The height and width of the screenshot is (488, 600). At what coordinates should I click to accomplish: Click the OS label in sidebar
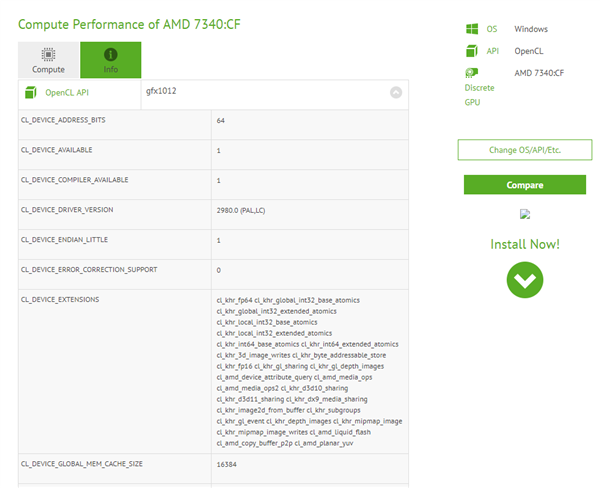[492, 29]
